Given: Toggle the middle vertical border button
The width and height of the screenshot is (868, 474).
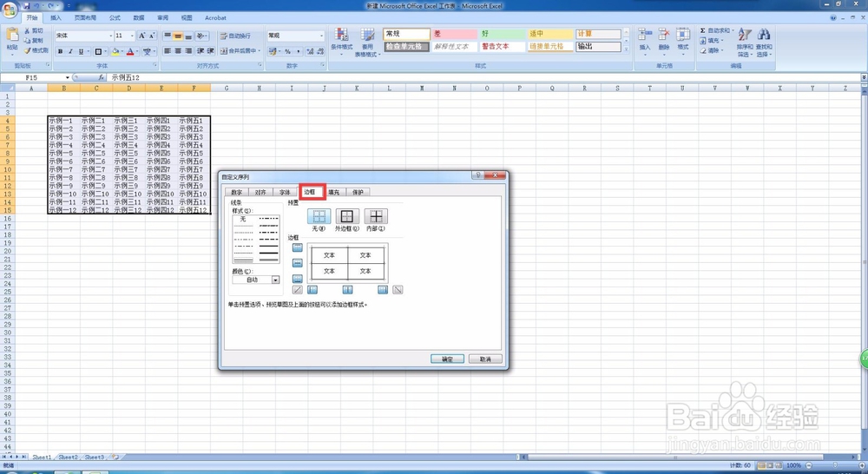Looking at the screenshot, I should point(348,290).
